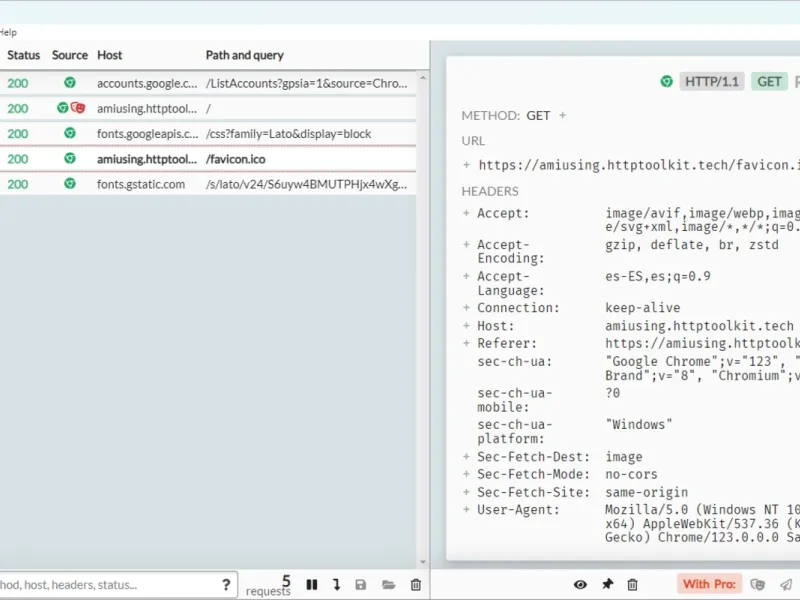
Task: Open the Help menu
Action: pos(8,32)
